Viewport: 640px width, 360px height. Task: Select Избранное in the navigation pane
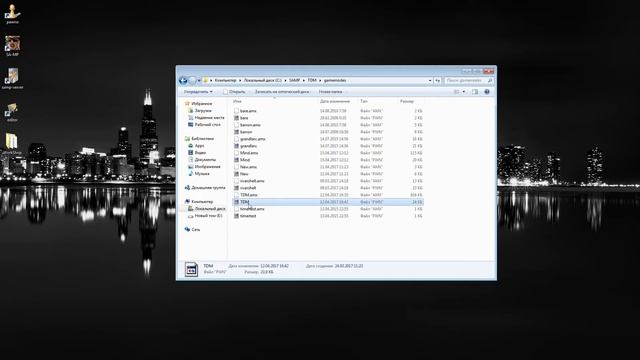202,104
